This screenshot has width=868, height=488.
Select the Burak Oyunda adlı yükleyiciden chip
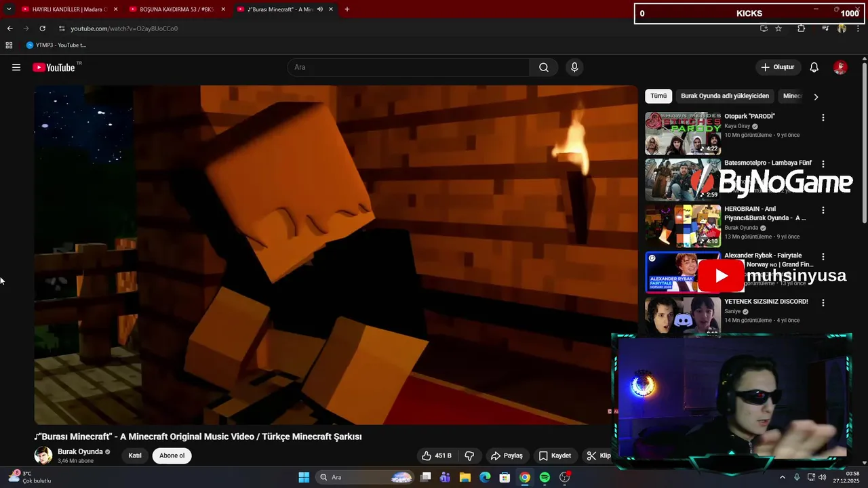[725, 96]
